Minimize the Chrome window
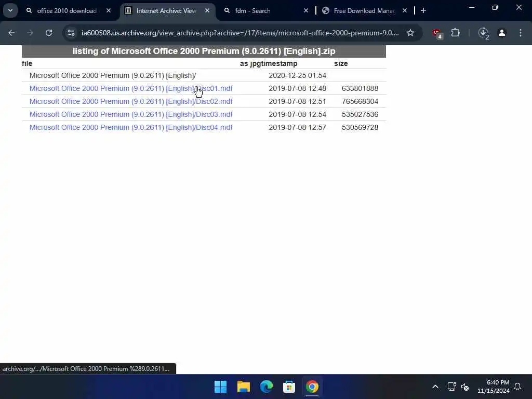This screenshot has height=399, width=532. pos(472,7)
